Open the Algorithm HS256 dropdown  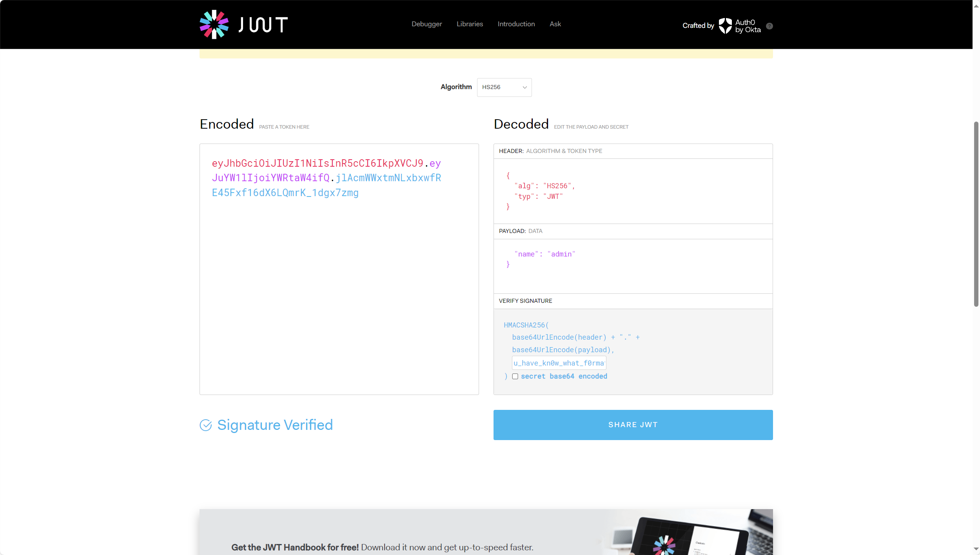click(504, 87)
